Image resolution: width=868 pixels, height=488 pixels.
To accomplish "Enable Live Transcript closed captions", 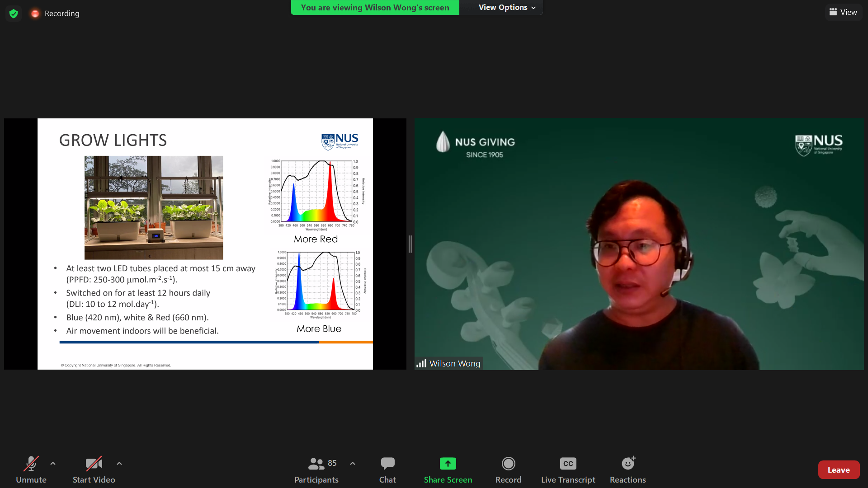I will pos(568,469).
